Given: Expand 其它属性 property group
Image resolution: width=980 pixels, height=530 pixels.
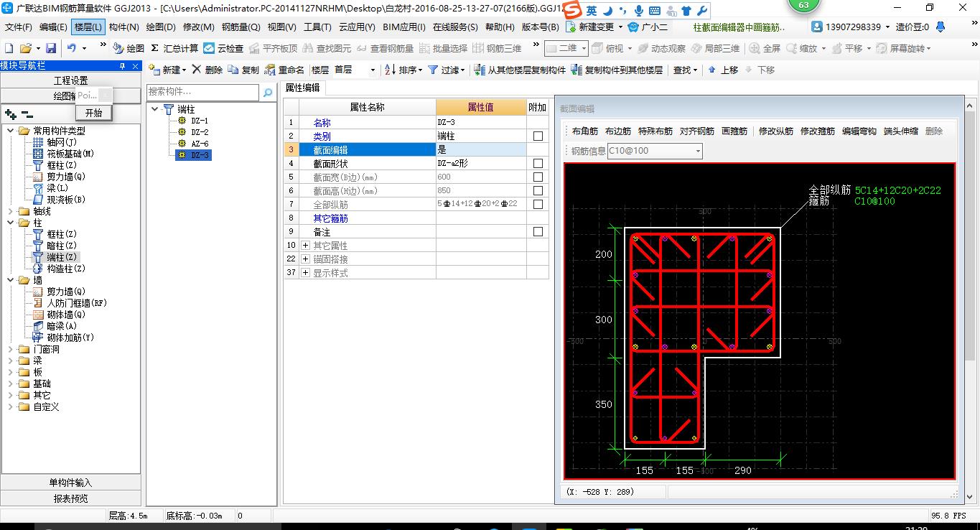Looking at the screenshot, I should pyautogui.click(x=305, y=246).
